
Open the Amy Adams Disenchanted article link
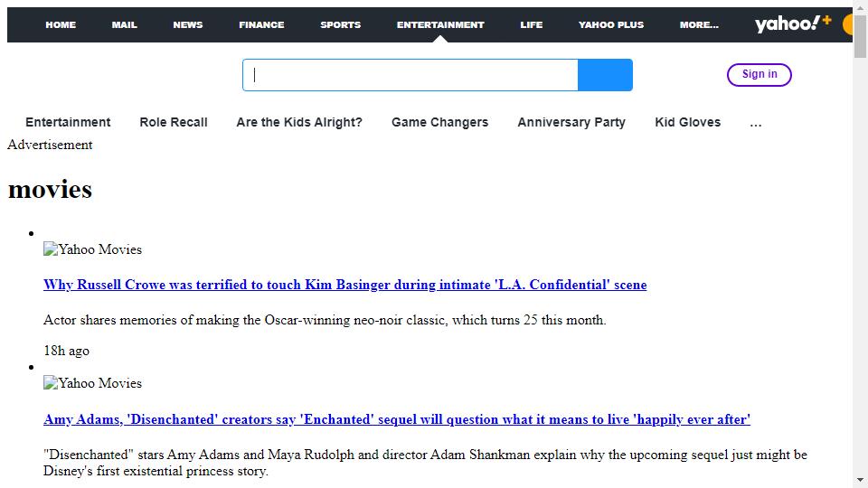(397, 419)
